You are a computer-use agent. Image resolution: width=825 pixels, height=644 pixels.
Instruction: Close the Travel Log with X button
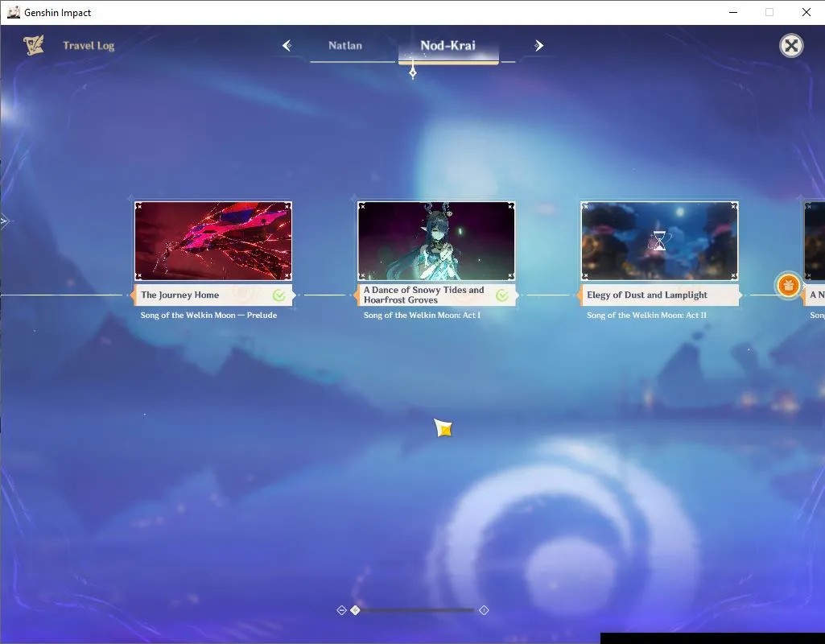(x=791, y=46)
